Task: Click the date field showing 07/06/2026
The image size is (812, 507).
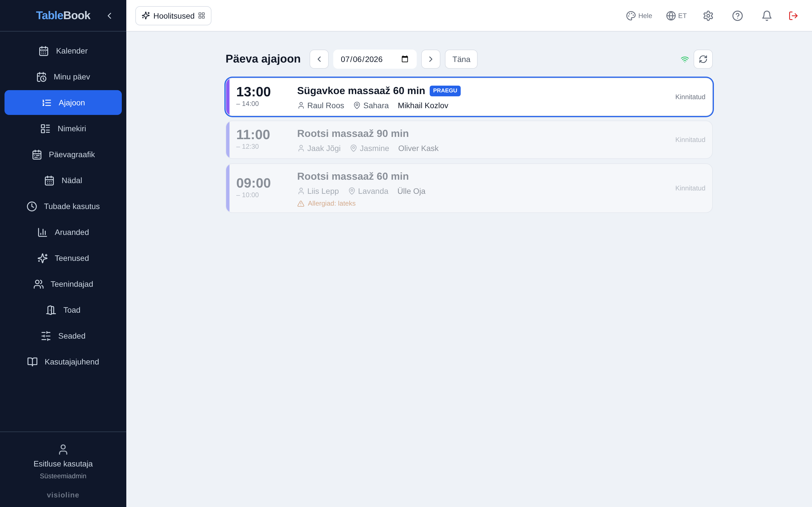Action: [375, 59]
